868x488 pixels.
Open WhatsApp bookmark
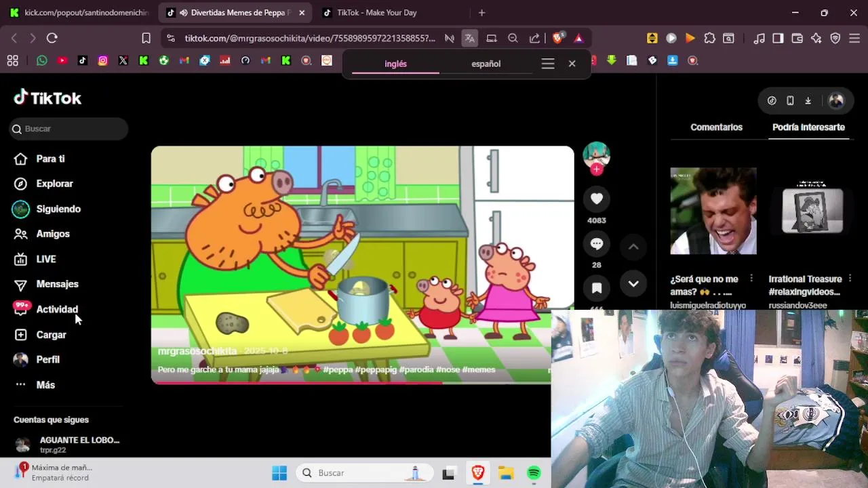click(x=42, y=60)
